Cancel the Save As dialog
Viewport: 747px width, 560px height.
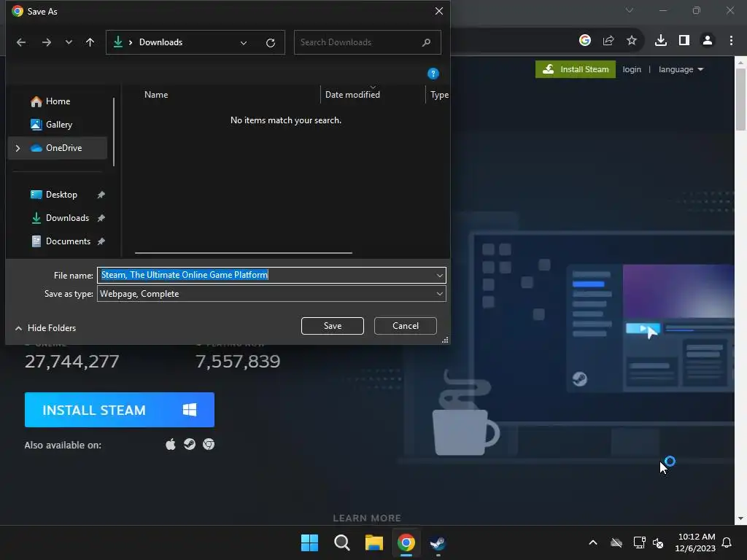[406, 326]
